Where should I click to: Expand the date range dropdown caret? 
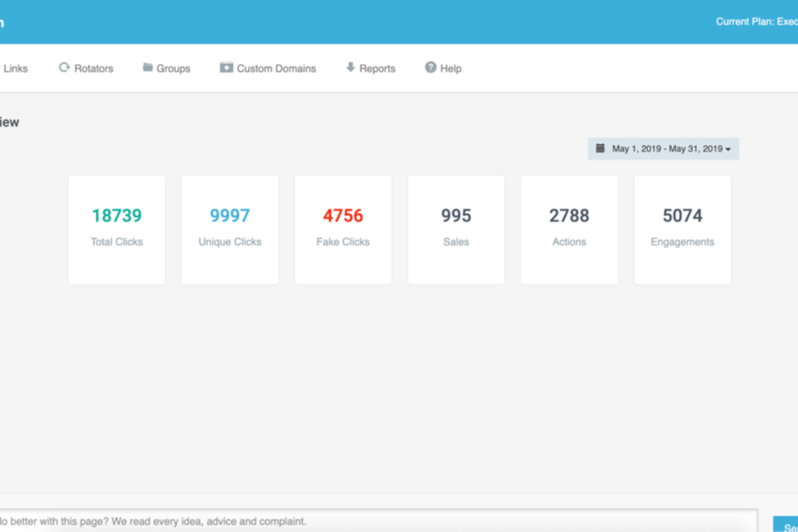[729, 149]
